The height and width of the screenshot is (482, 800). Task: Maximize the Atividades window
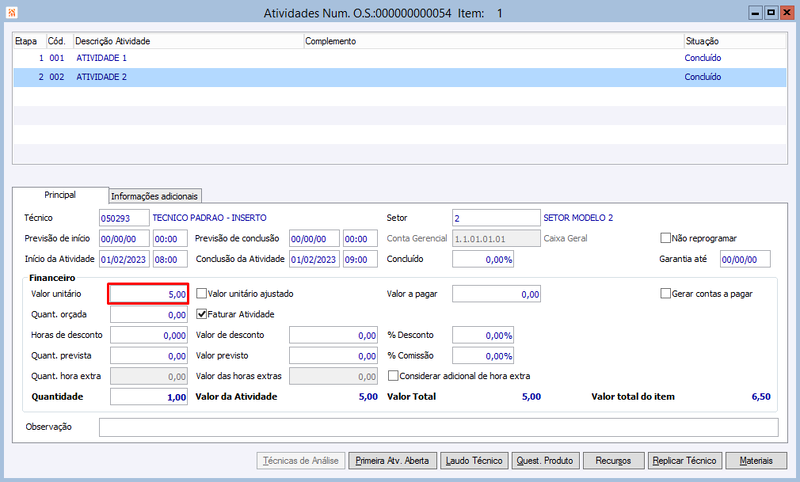771,13
